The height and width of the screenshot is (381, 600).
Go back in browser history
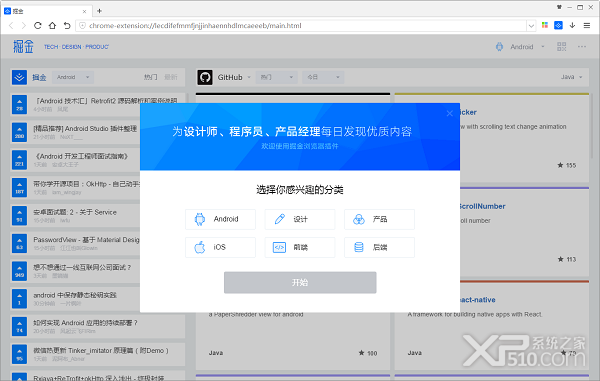11,26
